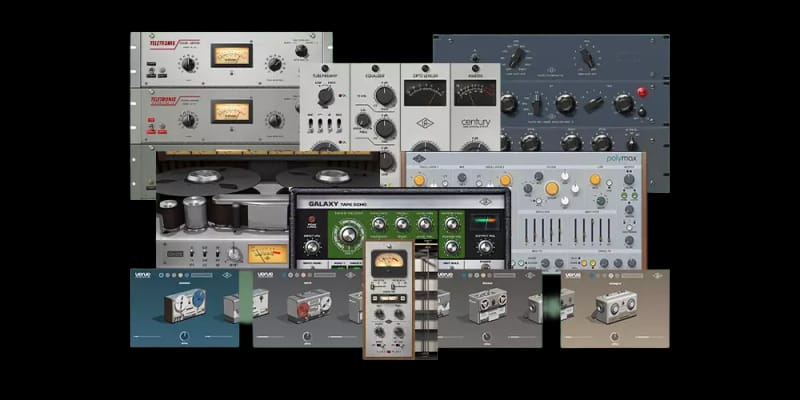Click the left slider in the blue Verve window

148,337
